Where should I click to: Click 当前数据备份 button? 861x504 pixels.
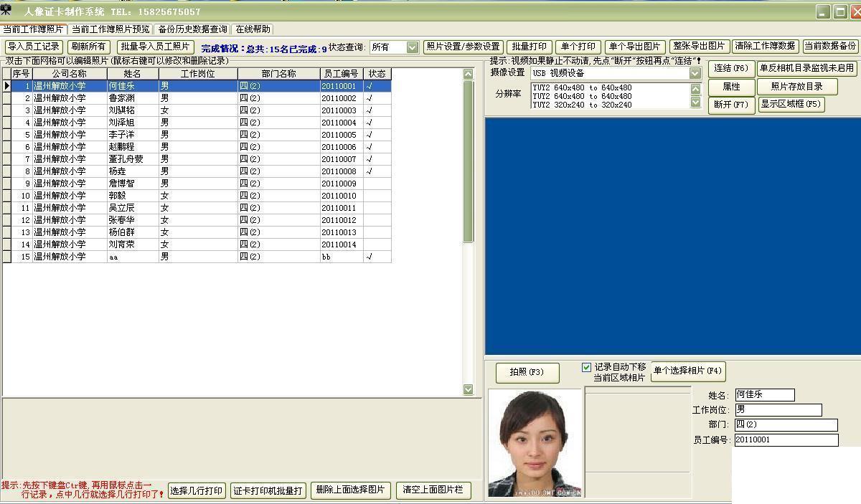point(830,46)
